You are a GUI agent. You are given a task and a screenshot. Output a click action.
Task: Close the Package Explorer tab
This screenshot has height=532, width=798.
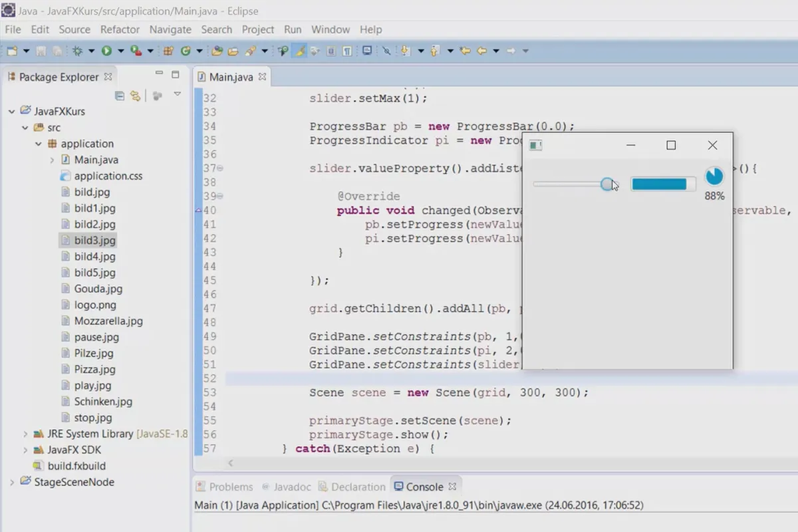[108, 76]
